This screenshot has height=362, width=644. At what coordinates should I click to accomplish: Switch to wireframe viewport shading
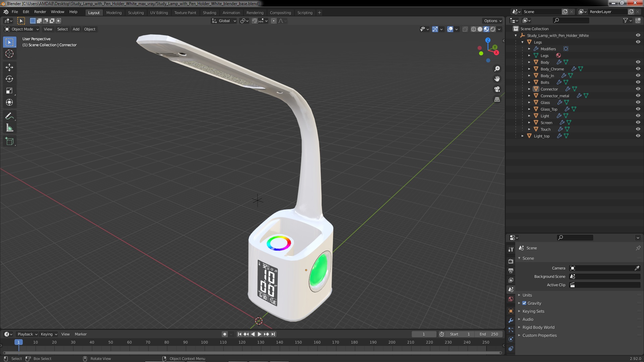tap(474, 29)
